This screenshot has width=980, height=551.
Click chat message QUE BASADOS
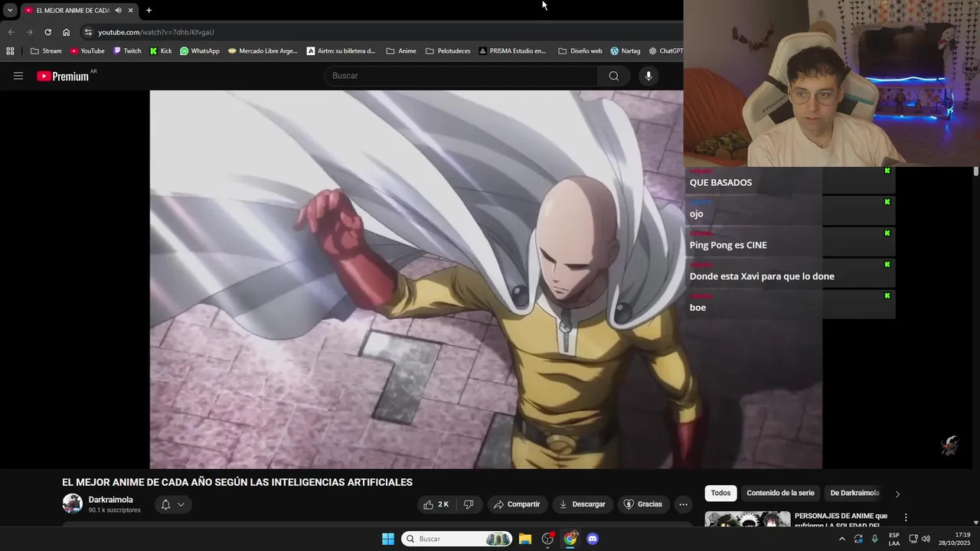[720, 182]
